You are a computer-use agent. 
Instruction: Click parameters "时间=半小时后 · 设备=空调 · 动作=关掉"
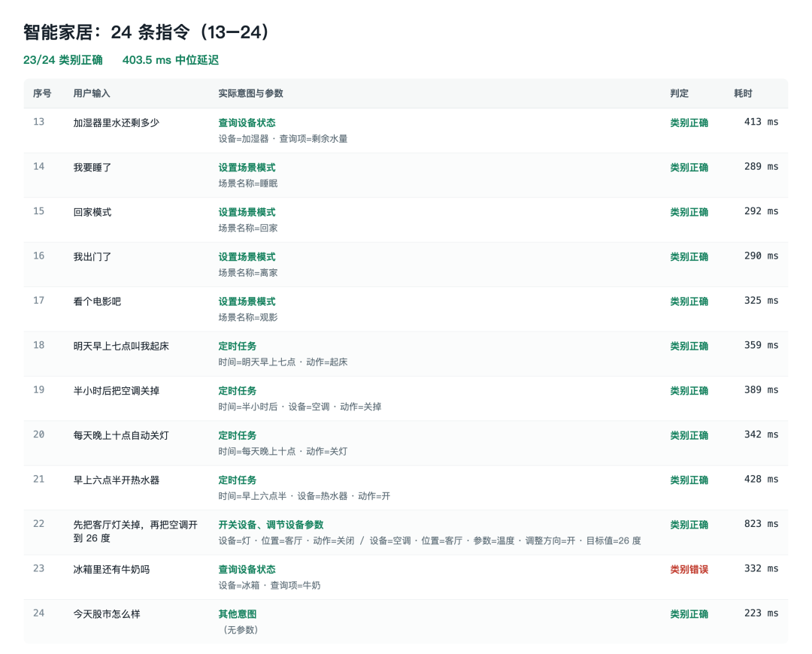point(300,407)
